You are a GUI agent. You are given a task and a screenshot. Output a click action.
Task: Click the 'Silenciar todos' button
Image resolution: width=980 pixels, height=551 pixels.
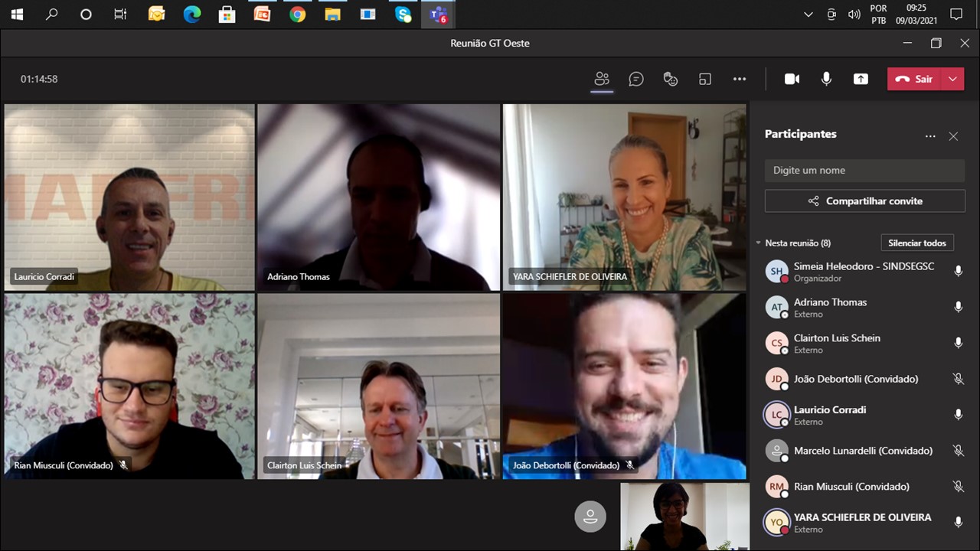[916, 243]
